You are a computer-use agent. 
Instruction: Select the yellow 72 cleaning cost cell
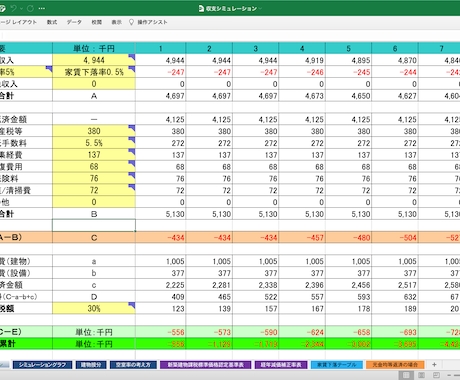tap(94, 190)
